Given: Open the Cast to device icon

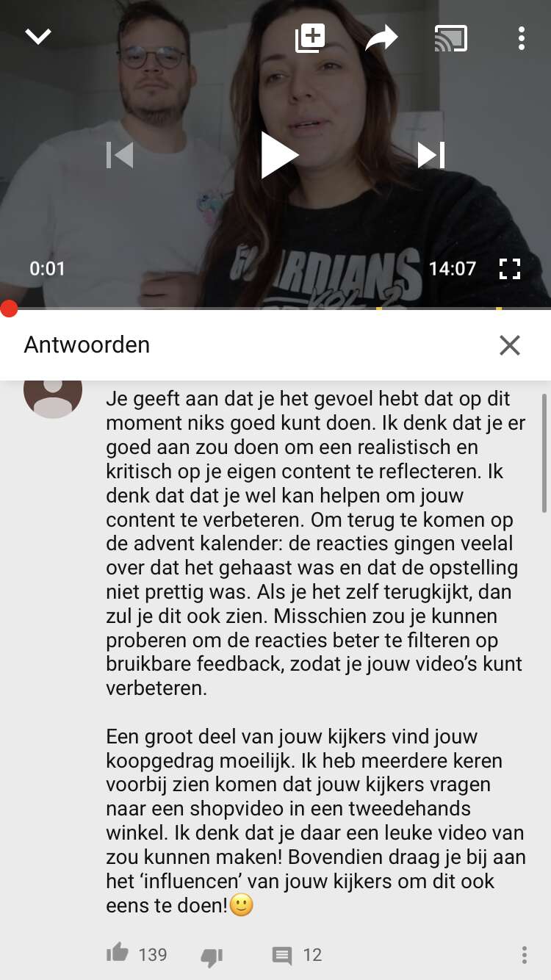Looking at the screenshot, I should click(x=450, y=38).
